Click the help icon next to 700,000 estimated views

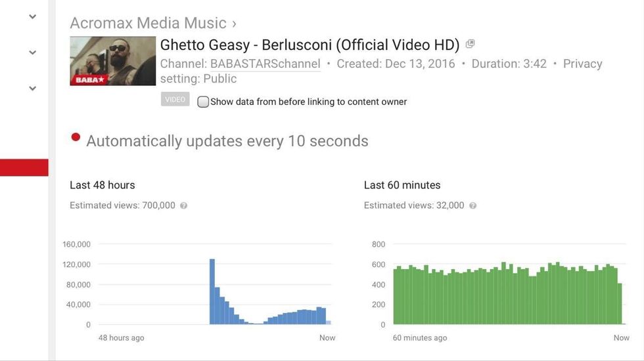tap(184, 205)
